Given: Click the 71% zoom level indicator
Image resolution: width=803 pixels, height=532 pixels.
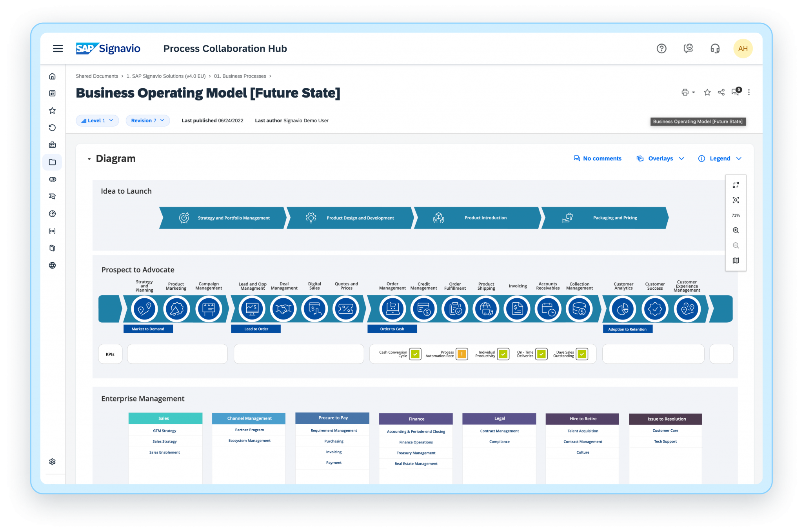Looking at the screenshot, I should click(736, 215).
